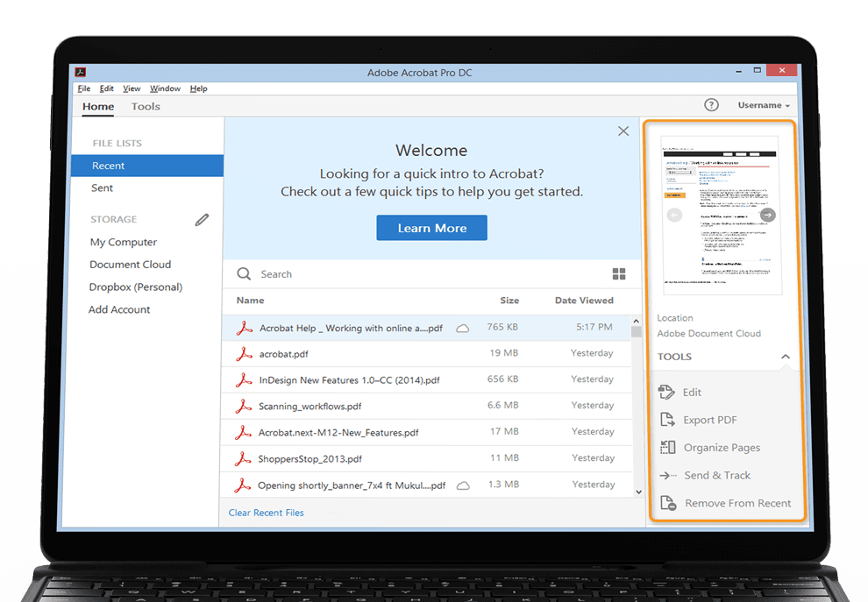868x602 pixels.
Task: Click the pencil edit icon beside Storage
Action: pos(202,220)
